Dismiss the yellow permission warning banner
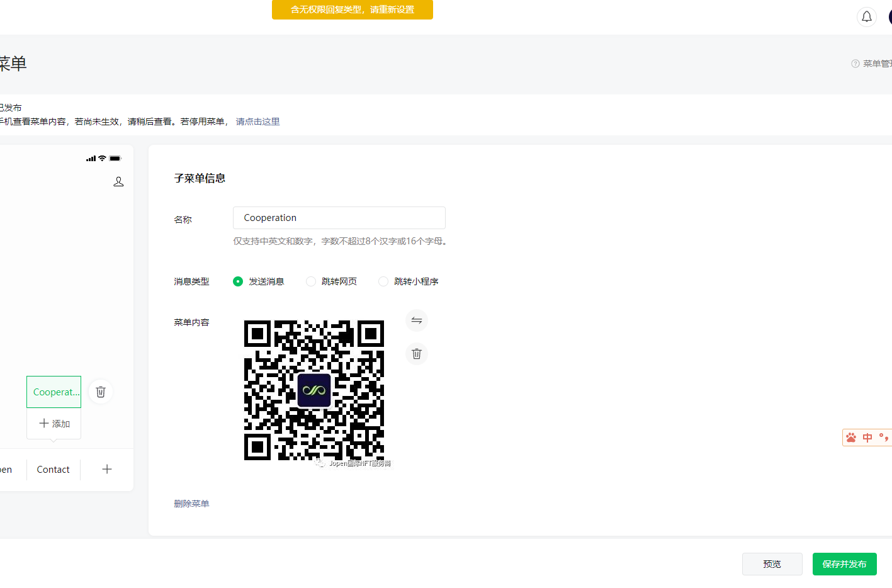The width and height of the screenshot is (892, 588). (x=353, y=9)
